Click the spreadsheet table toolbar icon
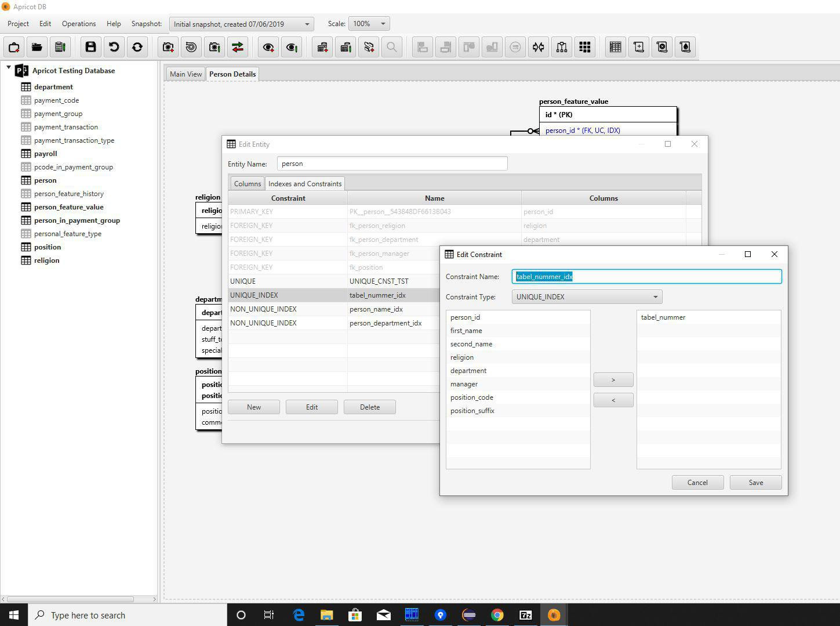The height and width of the screenshot is (626, 840). point(616,47)
